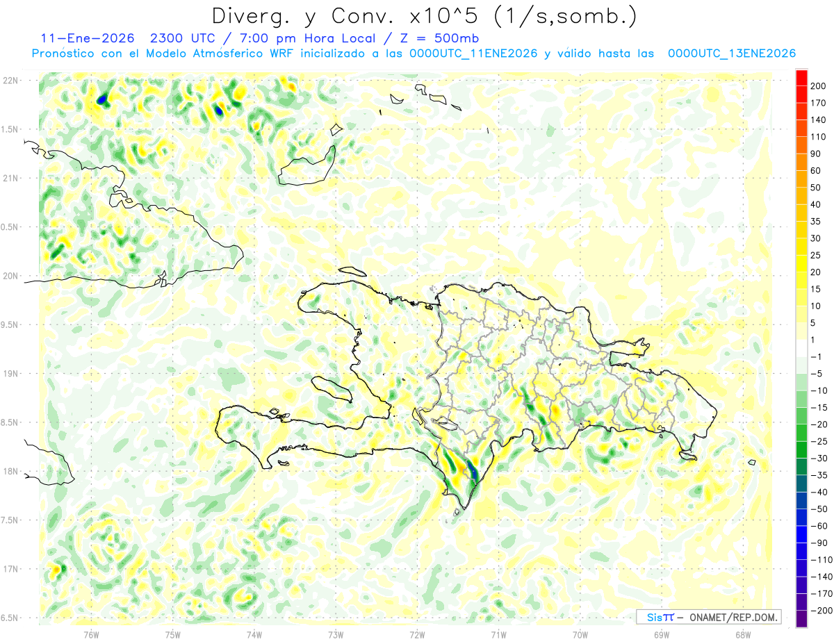Image resolution: width=834 pixels, height=644 pixels.
Task: Click the '7.5N' latitude axis label
Action: [10, 520]
